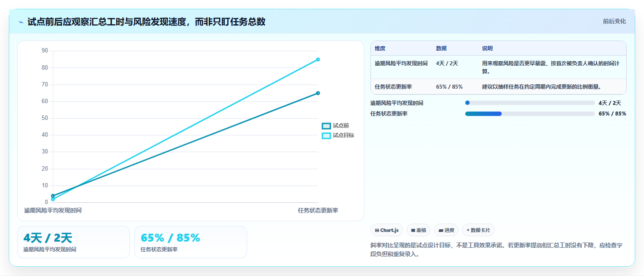Click the 数据 table column header
Viewport: 644px width, 276px height.
441,48
